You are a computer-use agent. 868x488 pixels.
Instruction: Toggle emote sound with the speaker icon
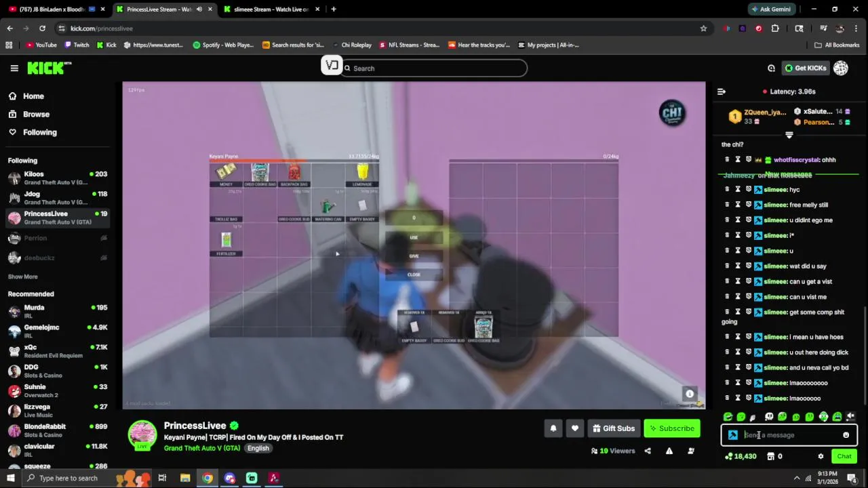click(x=850, y=417)
